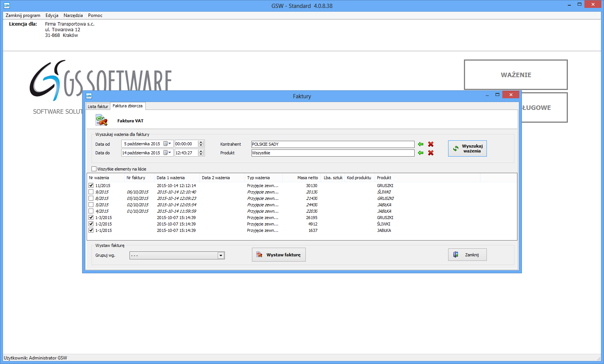Uncheck weighing 11/2015 row checkbox
This screenshot has height=364, width=604.
[x=91, y=186]
